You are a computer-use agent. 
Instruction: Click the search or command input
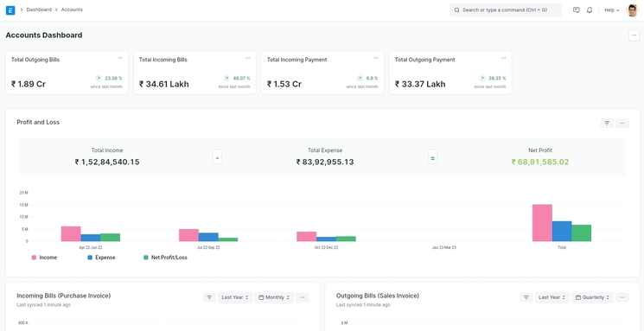(505, 10)
